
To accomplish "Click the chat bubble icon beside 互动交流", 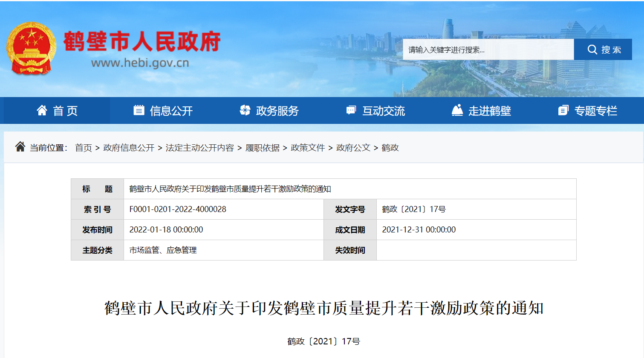I will pos(351,111).
